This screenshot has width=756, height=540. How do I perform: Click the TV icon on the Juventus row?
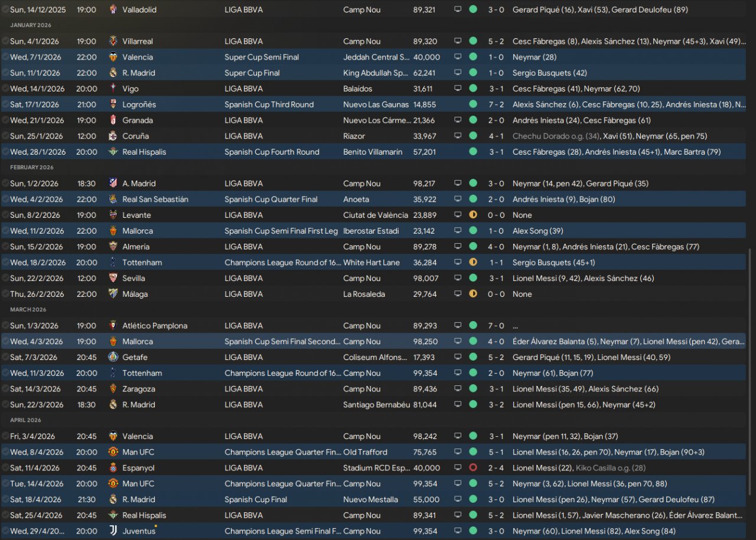click(x=458, y=531)
